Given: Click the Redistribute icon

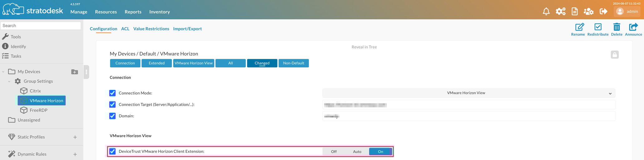Looking at the screenshot, I should coord(598,27).
